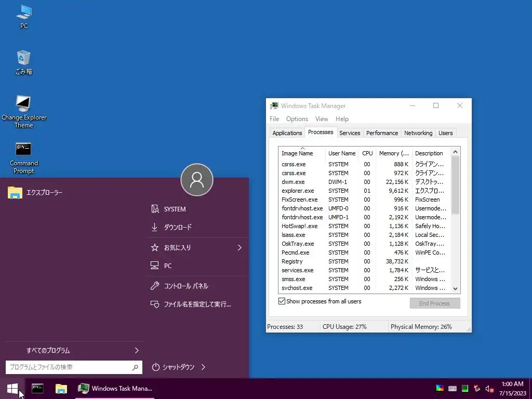Sort by Description column header
This screenshot has width=532, height=399.
(431, 153)
